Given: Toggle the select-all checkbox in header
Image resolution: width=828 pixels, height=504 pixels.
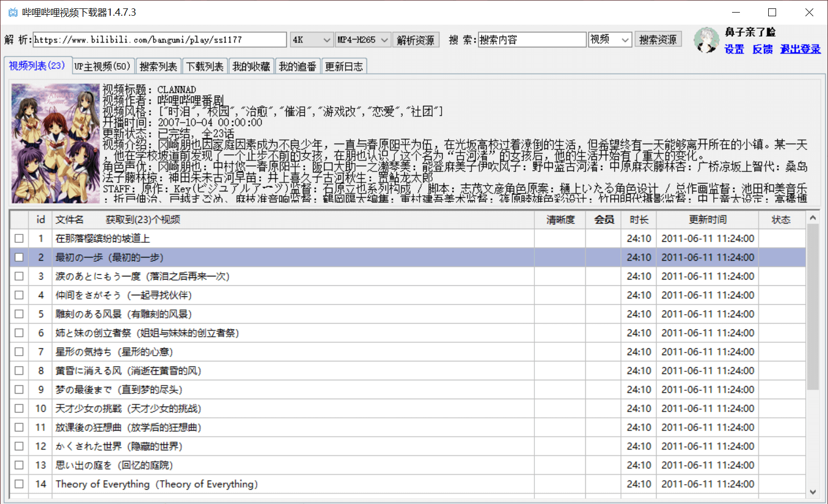Looking at the screenshot, I should (19, 220).
